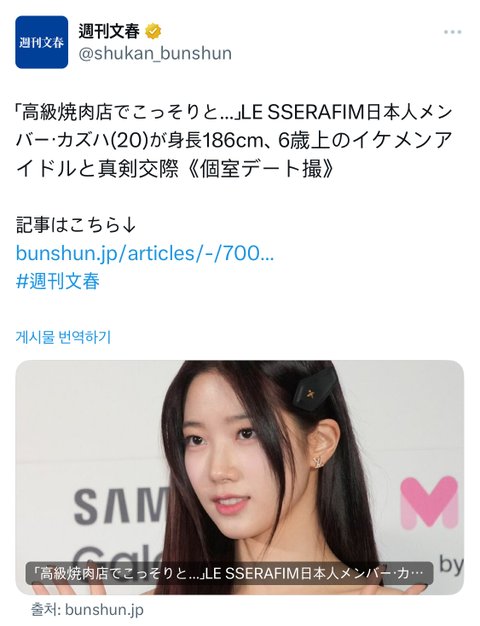Open the @shukan_bunshun handle
Screen dimensions: 480x626
click(155, 53)
